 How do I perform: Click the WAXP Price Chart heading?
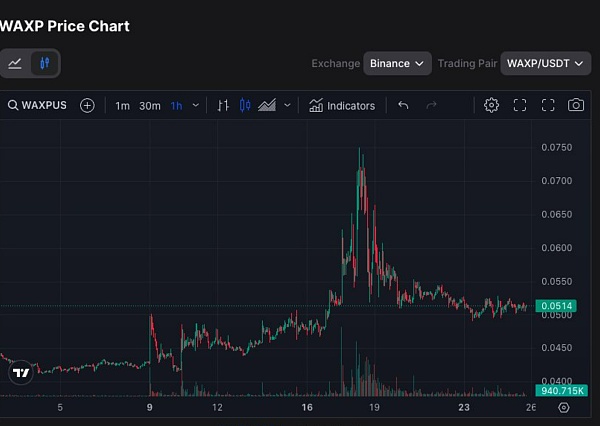point(64,26)
